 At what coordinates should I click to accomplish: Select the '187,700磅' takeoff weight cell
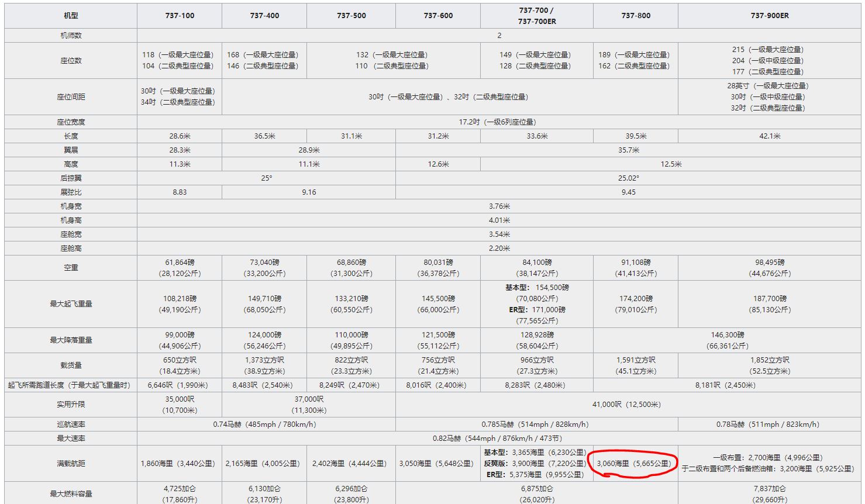770,304
